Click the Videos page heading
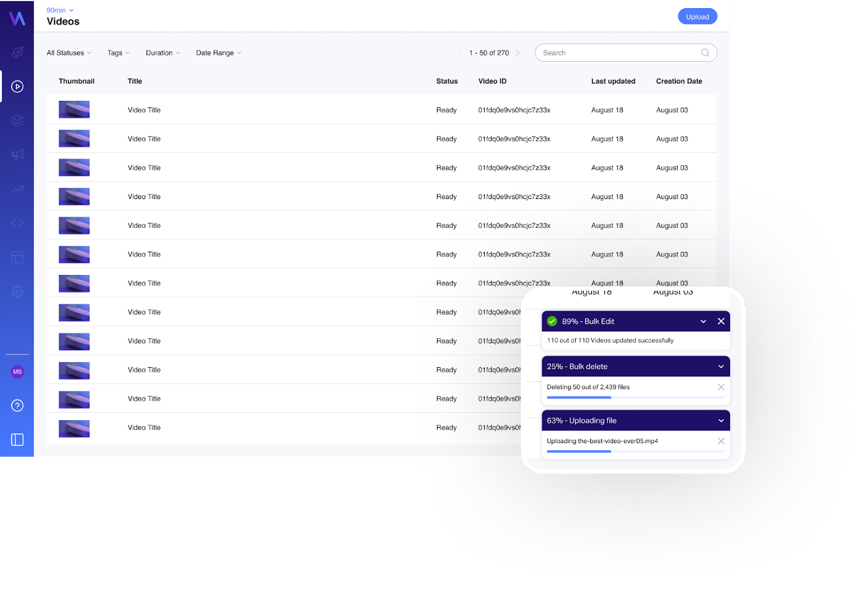The width and height of the screenshot is (868, 596). point(63,22)
